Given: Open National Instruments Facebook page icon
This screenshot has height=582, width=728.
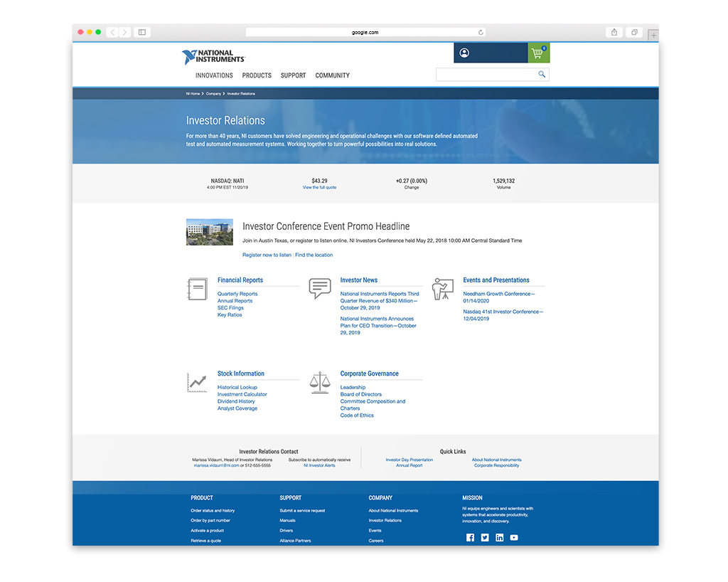Looking at the screenshot, I should click(x=470, y=538).
